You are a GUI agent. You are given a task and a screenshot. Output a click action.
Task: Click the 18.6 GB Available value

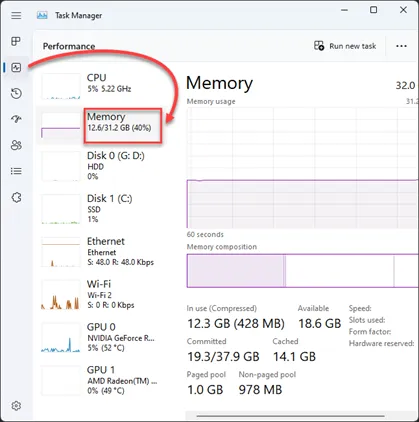(319, 324)
